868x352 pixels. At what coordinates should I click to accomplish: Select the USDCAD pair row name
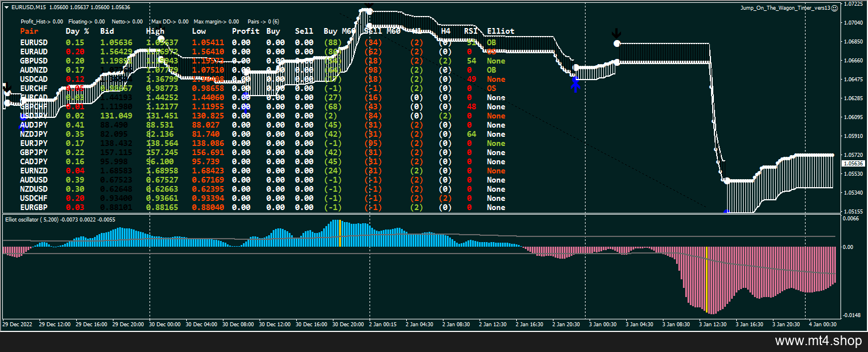coord(34,79)
